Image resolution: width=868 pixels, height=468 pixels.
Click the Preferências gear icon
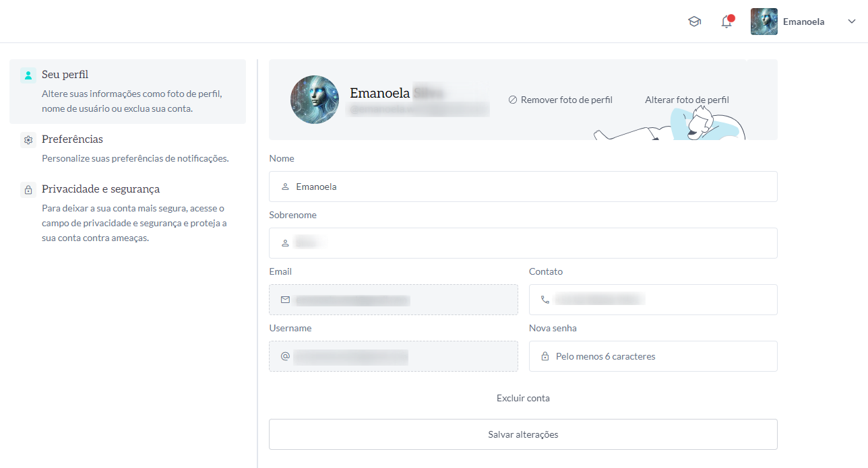coord(28,140)
